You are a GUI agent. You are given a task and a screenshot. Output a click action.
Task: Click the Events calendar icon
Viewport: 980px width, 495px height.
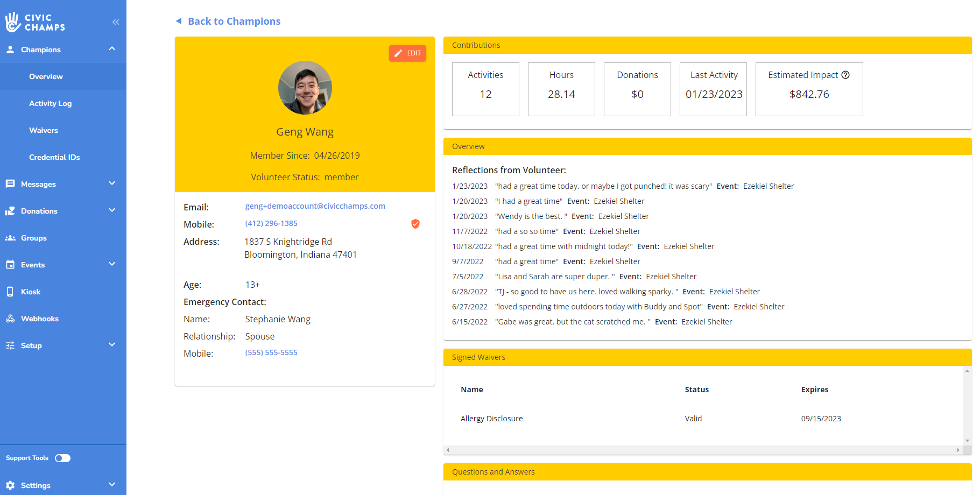pos(11,264)
